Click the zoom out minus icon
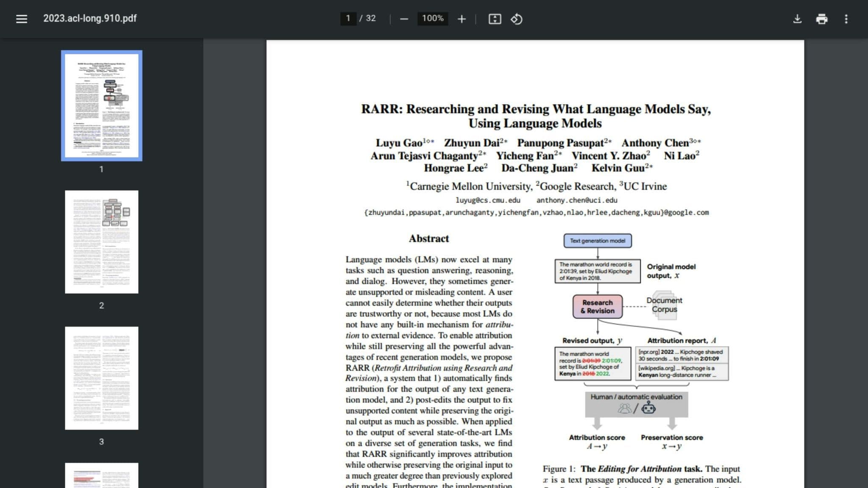Screen dimensions: 868x488 (x=404, y=19)
